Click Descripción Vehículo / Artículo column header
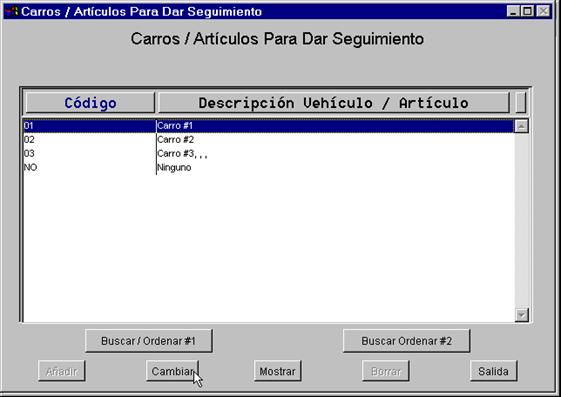This screenshot has height=397, width=561. pyautogui.click(x=333, y=103)
